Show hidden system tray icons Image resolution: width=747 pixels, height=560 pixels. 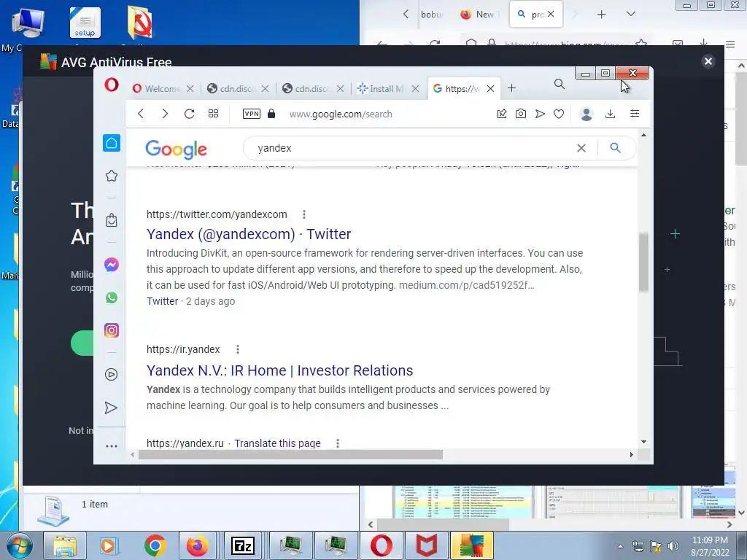620,546
